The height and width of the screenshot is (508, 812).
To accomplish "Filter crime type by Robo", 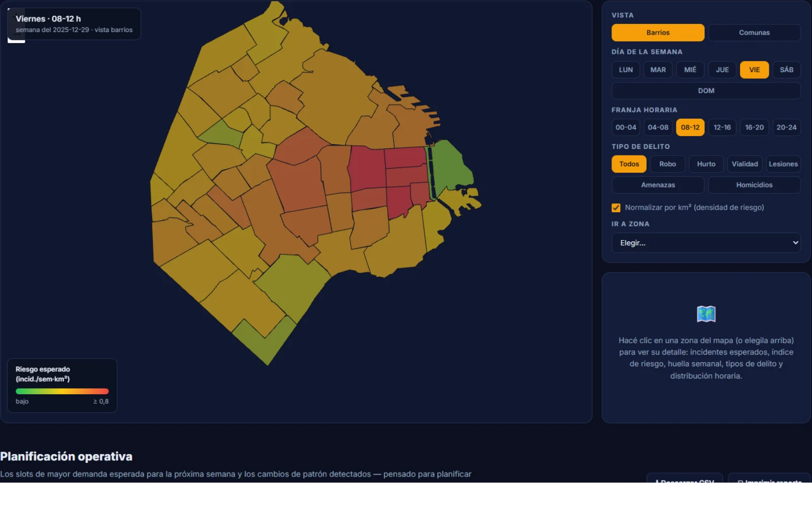I will tap(667, 164).
